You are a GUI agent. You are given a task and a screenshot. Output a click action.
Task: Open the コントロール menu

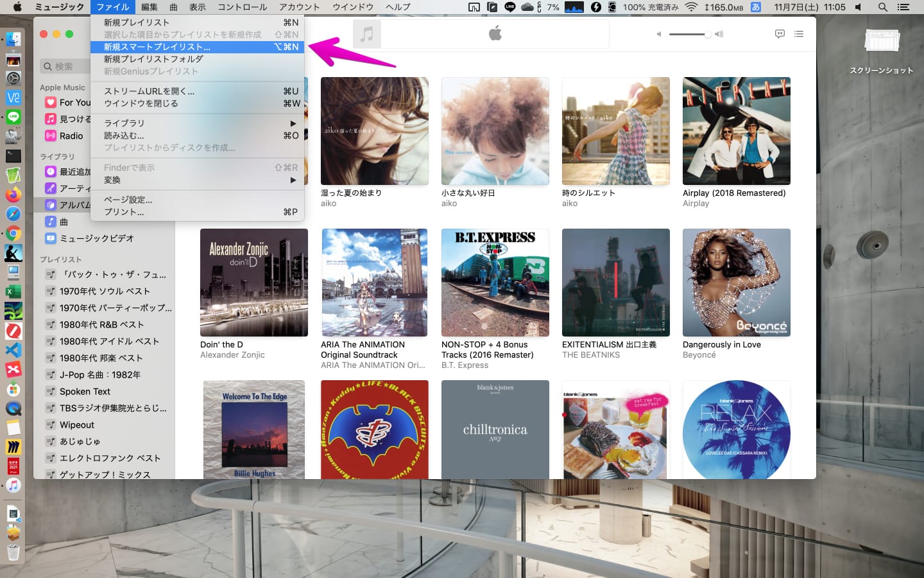click(x=242, y=7)
